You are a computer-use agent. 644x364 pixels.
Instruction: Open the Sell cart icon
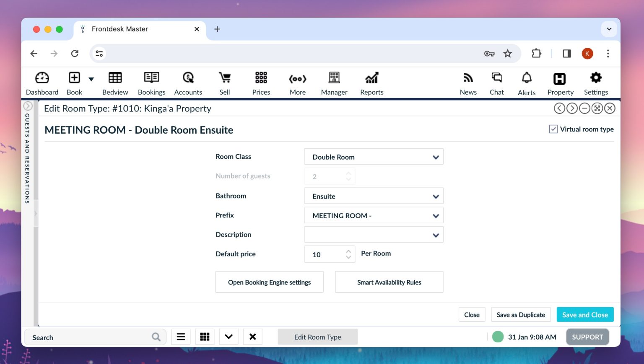[x=225, y=83]
